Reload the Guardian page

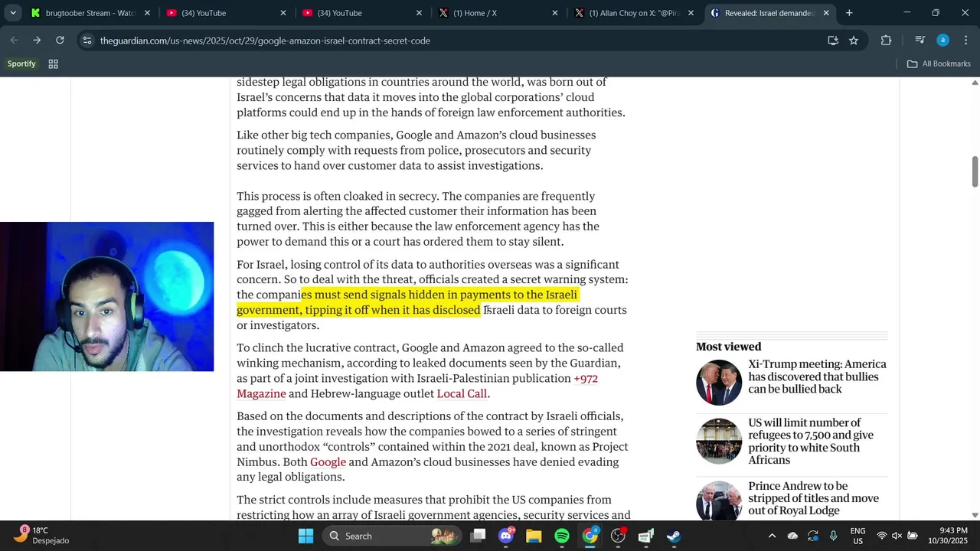coord(60,41)
